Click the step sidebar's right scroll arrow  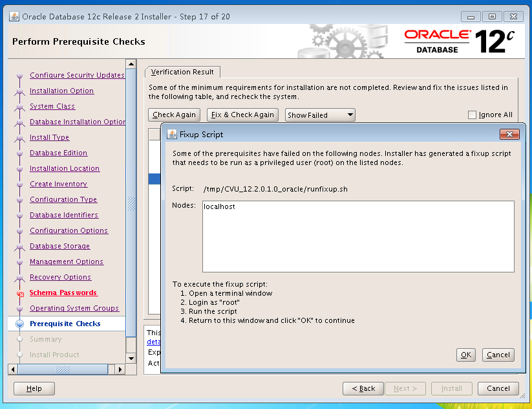point(120,370)
